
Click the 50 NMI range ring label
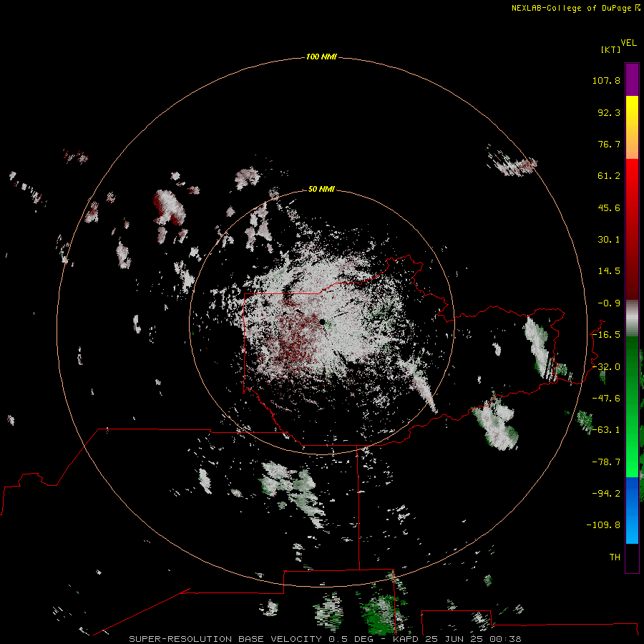(321, 189)
